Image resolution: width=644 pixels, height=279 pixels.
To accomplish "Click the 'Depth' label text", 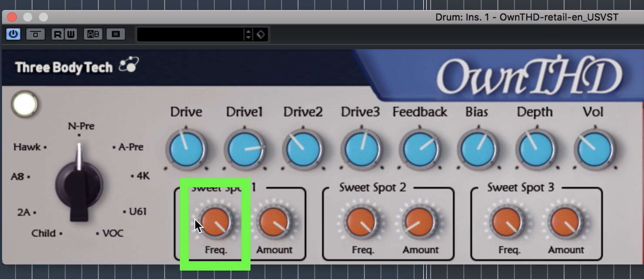I will click(x=534, y=112).
